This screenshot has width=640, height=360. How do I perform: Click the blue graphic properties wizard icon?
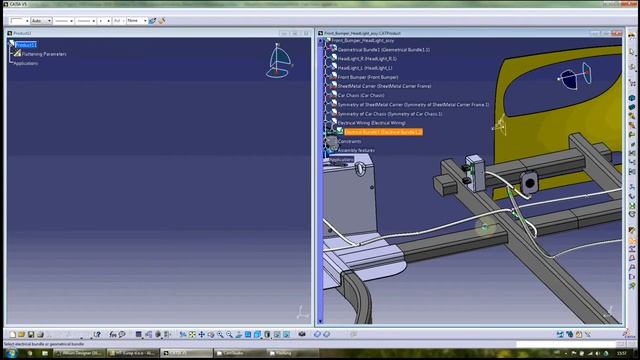[x=152, y=20]
